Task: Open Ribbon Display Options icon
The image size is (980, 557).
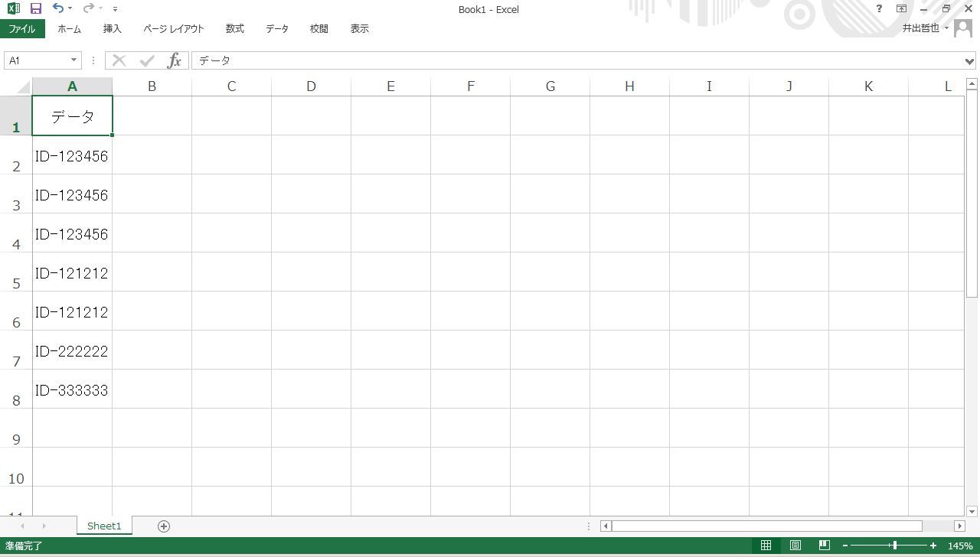Action: pos(901,8)
